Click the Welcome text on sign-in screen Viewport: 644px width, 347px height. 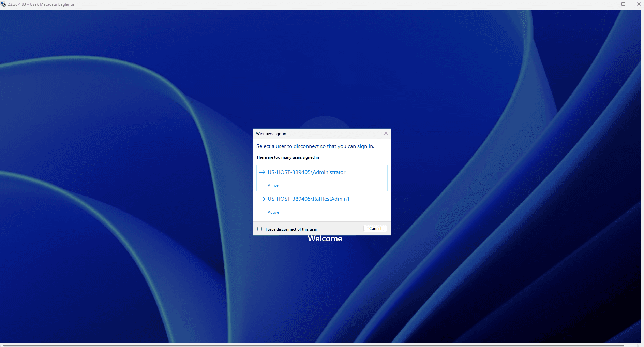tap(325, 239)
